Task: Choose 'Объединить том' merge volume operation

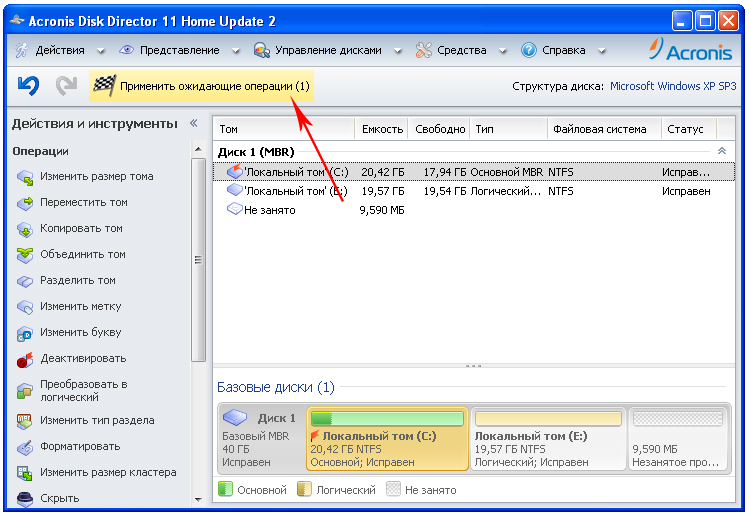Action: 82,254
